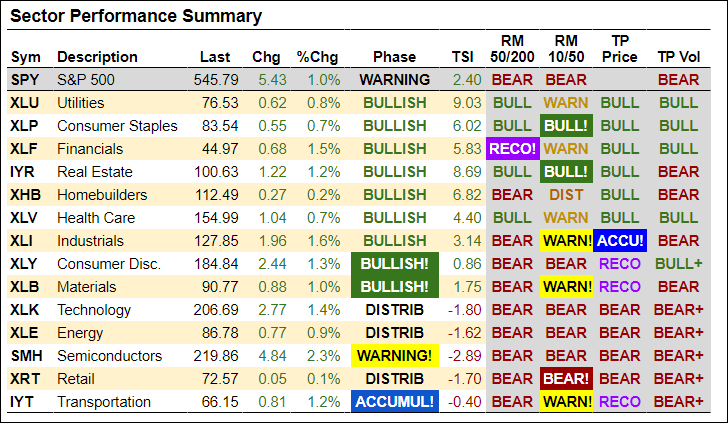Image resolution: width=728 pixels, height=423 pixels.
Task: Sort by the Sym column header
Action: click(24, 57)
